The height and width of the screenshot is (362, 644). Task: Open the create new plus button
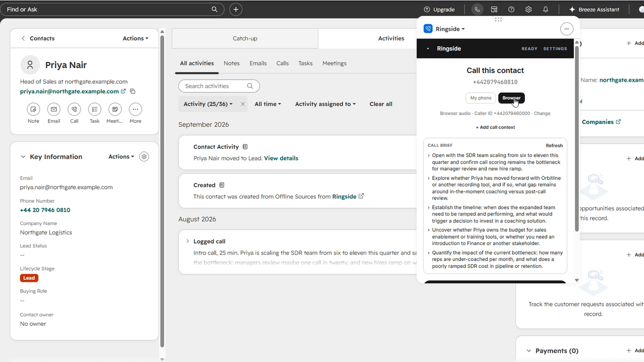(236, 9)
